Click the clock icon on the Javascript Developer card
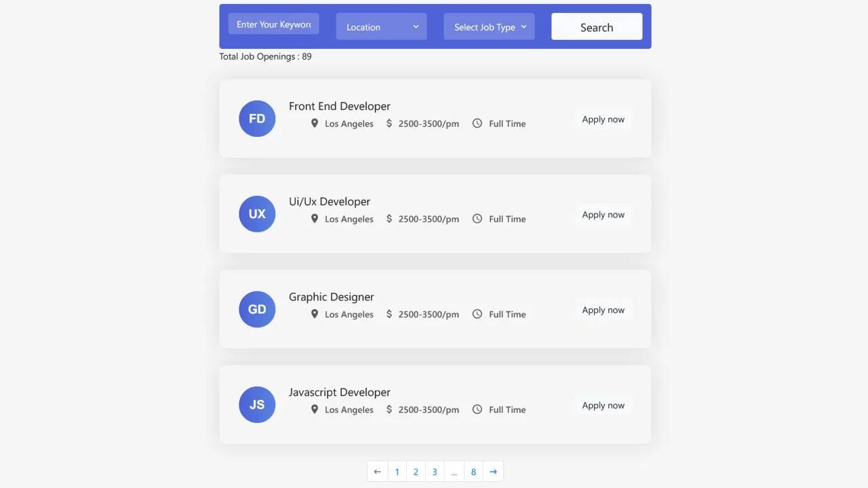The width and height of the screenshot is (868, 488). point(477,409)
